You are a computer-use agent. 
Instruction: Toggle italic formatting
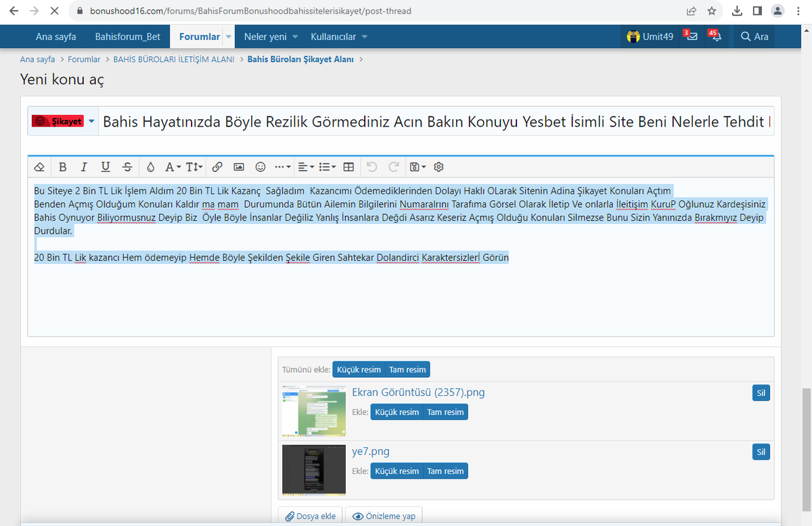pos(84,167)
